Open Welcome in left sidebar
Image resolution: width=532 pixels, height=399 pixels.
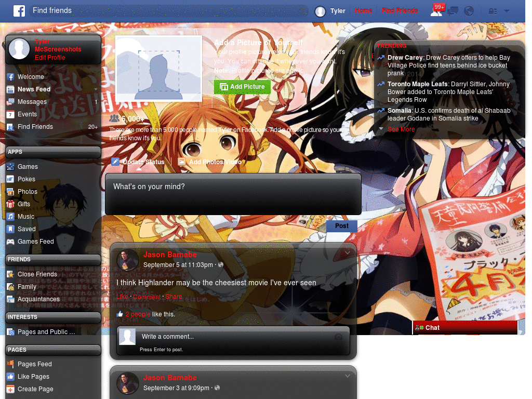click(31, 77)
